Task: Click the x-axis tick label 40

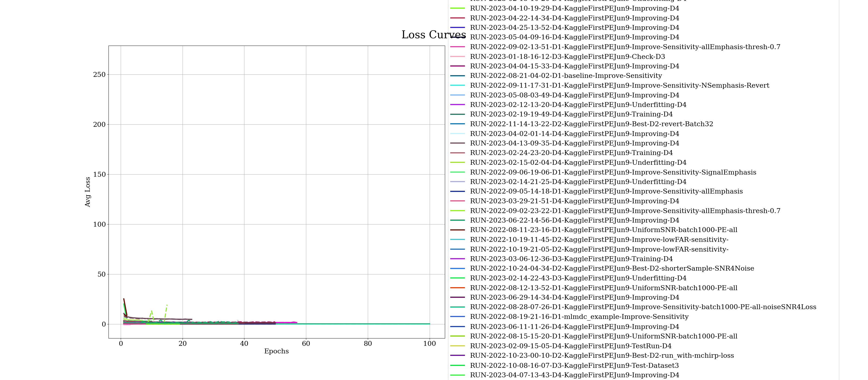Action: tap(244, 344)
